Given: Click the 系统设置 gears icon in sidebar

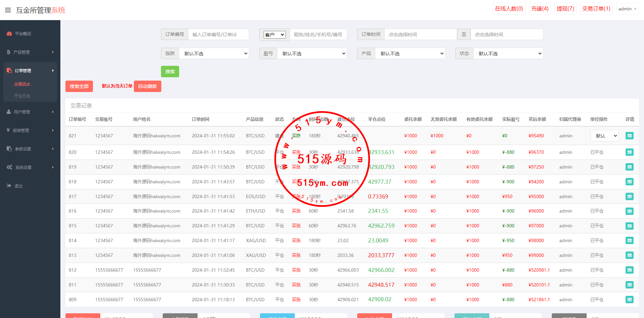Looking at the screenshot, I should point(9,167).
